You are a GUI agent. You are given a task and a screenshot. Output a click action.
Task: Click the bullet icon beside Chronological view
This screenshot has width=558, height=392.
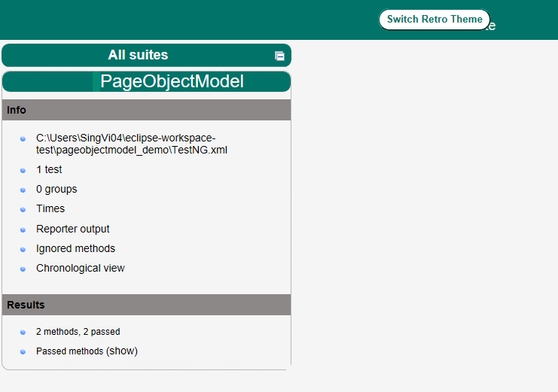click(x=23, y=269)
